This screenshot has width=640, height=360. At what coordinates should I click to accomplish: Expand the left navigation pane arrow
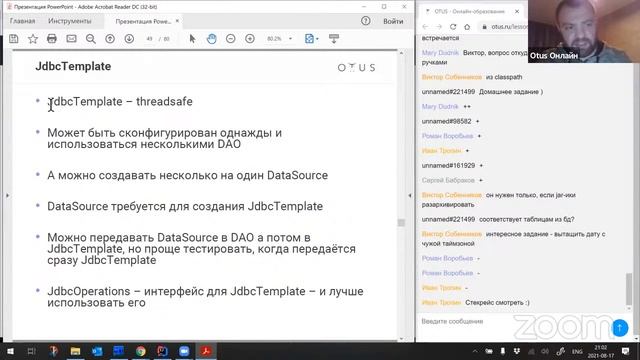coord(7,196)
